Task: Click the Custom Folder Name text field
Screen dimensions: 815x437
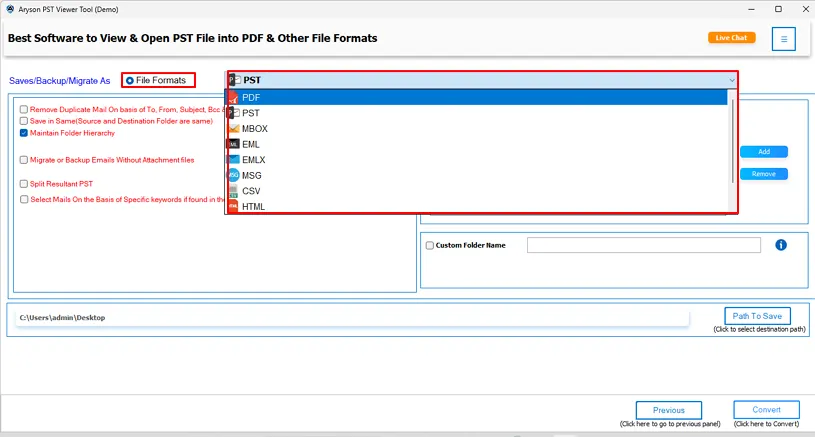Action: pyautogui.click(x=643, y=245)
